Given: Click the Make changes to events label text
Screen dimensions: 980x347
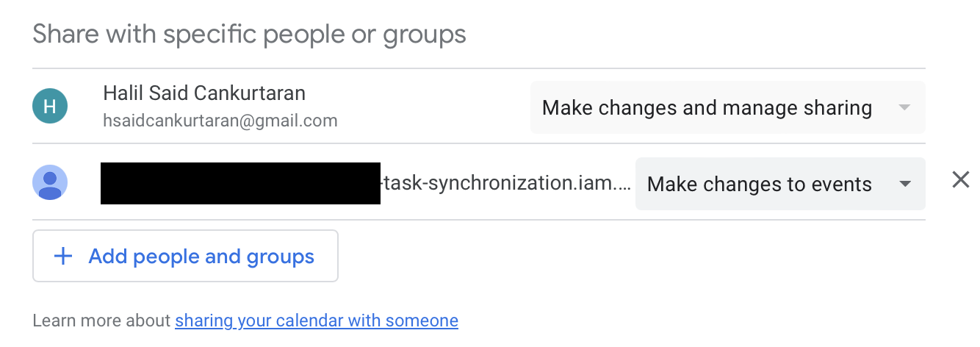Looking at the screenshot, I should click(x=760, y=184).
